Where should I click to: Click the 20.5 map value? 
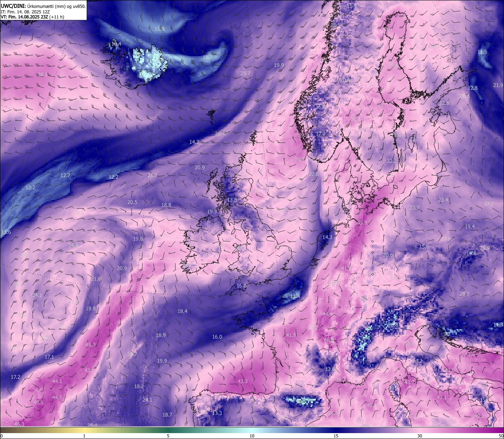pos(132,202)
